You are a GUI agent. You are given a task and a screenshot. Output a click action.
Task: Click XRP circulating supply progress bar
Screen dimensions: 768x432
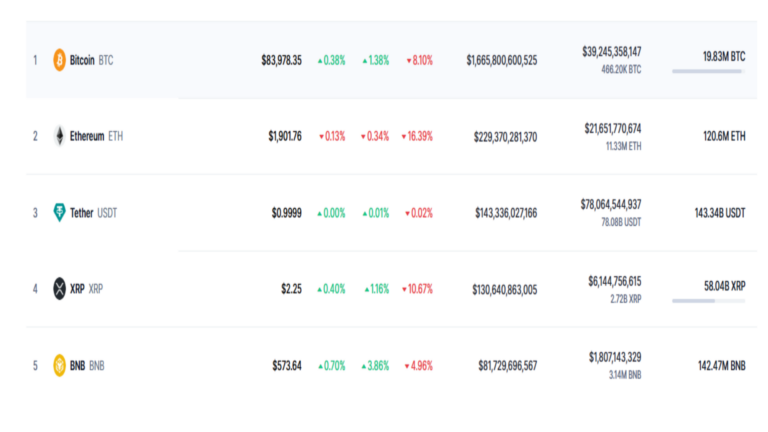708,300
